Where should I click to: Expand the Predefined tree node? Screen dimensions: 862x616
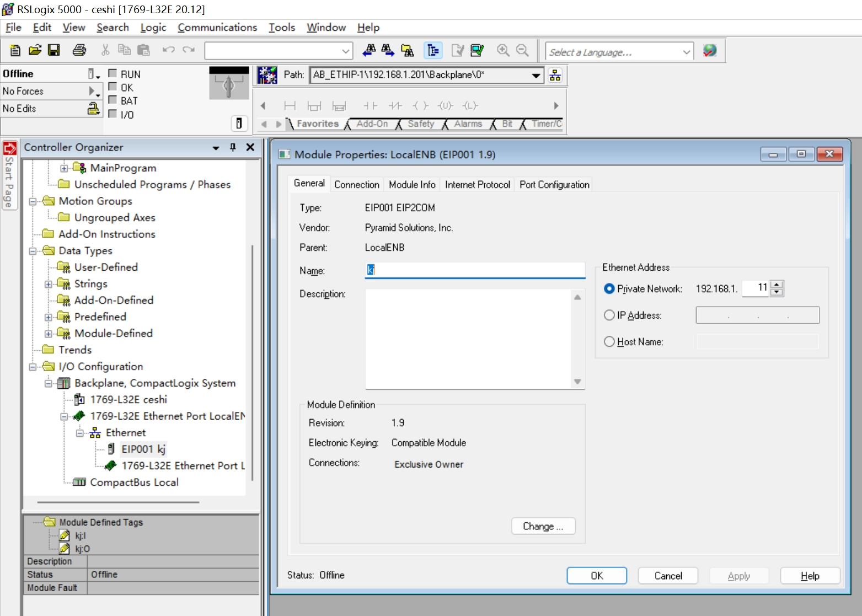pyautogui.click(x=49, y=317)
